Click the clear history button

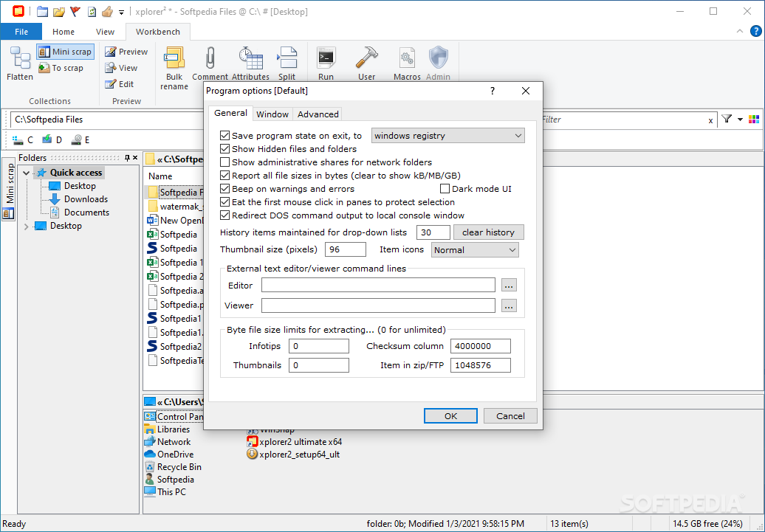(488, 232)
